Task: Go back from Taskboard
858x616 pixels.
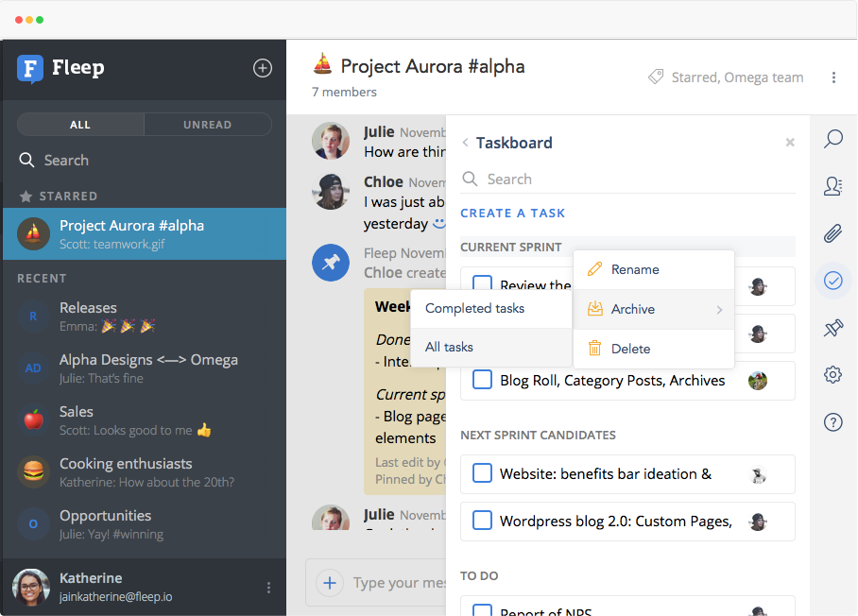Action: click(465, 143)
